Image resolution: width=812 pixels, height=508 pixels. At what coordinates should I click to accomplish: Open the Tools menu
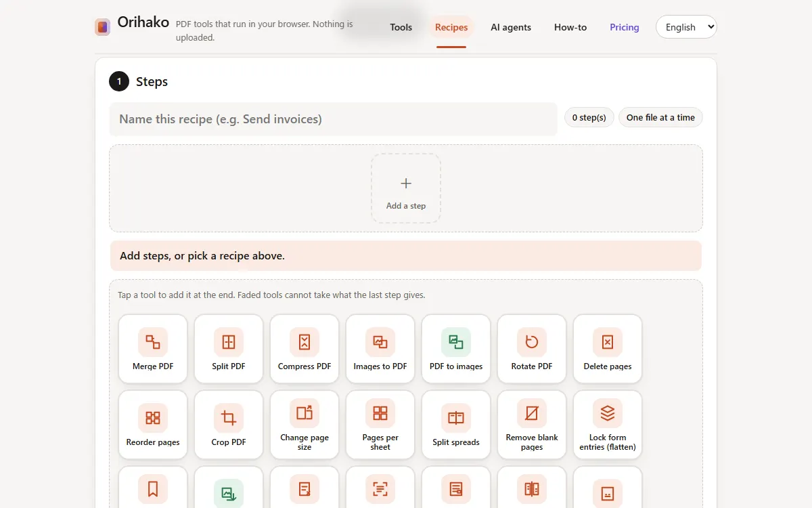(x=401, y=27)
